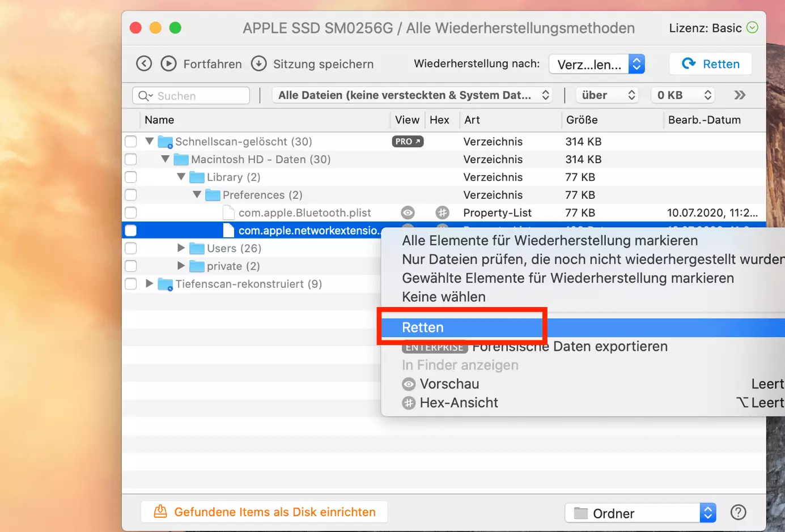Click the PRO badge on Schnellscan-gelöscht row
The image size is (785, 532).
(x=408, y=142)
